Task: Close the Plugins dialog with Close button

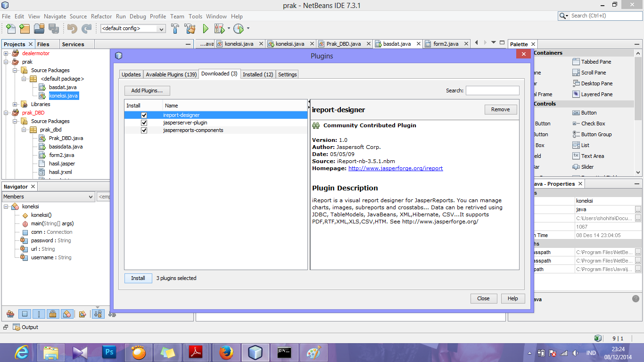Action: [483, 298]
